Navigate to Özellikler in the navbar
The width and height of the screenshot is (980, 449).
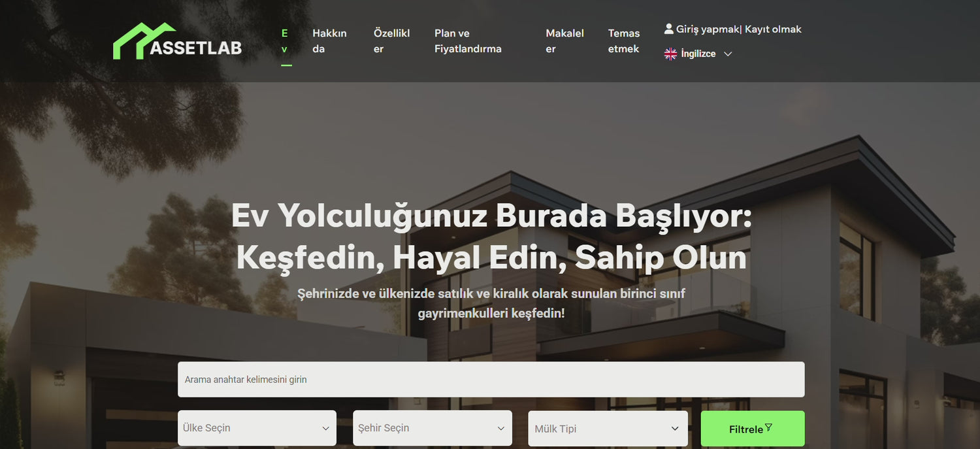click(x=391, y=41)
